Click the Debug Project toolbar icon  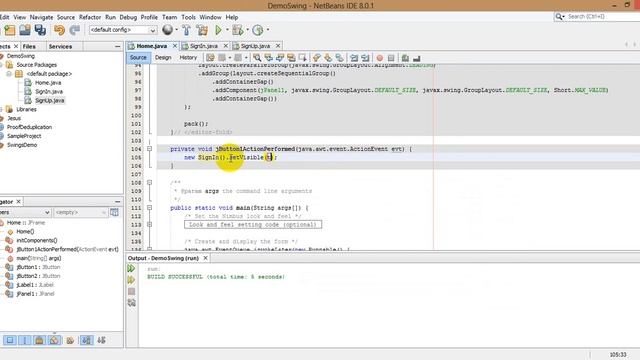(237, 30)
